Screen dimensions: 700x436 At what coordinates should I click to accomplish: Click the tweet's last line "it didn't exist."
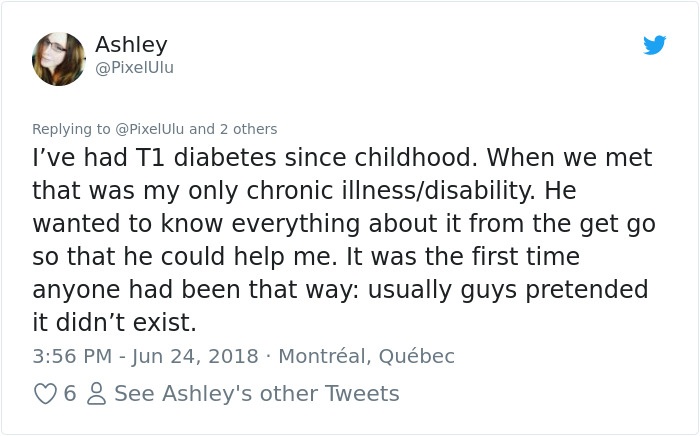tap(114, 322)
